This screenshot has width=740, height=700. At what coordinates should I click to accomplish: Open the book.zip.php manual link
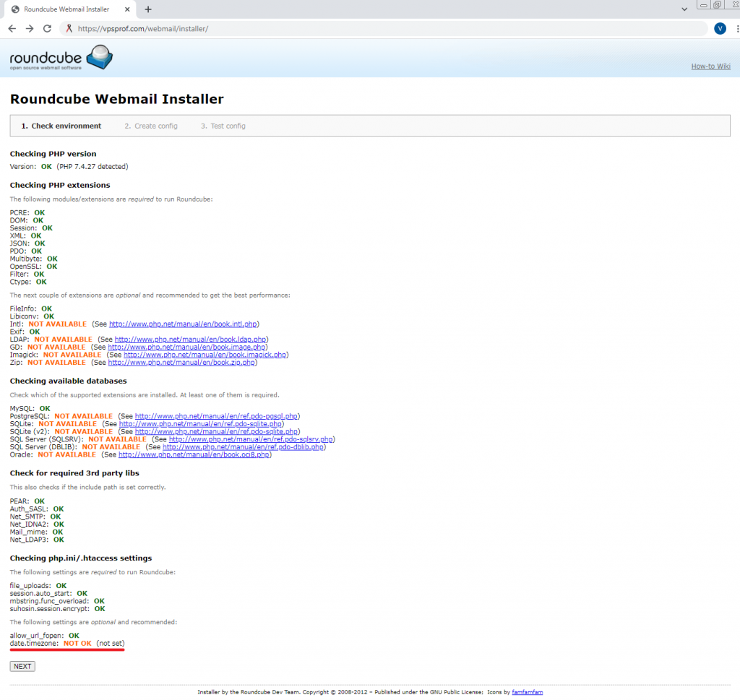pos(181,363)
